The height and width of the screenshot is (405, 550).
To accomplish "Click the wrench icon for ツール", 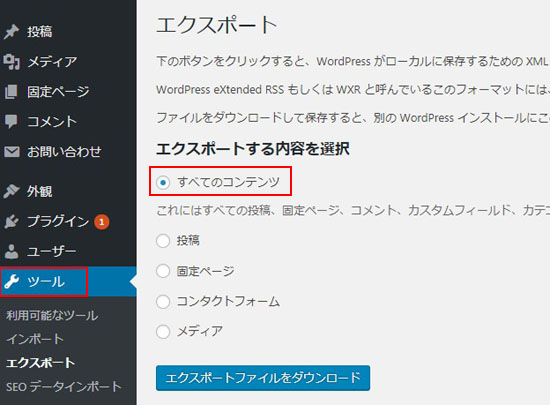I will click(12, 282).
